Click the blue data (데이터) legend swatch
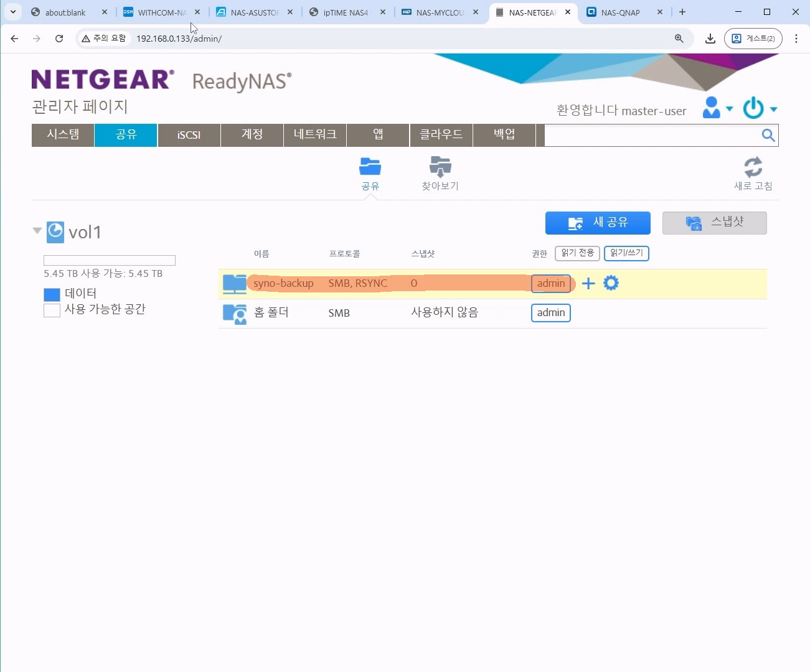The height and width of the screenshot is (672, 810). tap(52, 294)
